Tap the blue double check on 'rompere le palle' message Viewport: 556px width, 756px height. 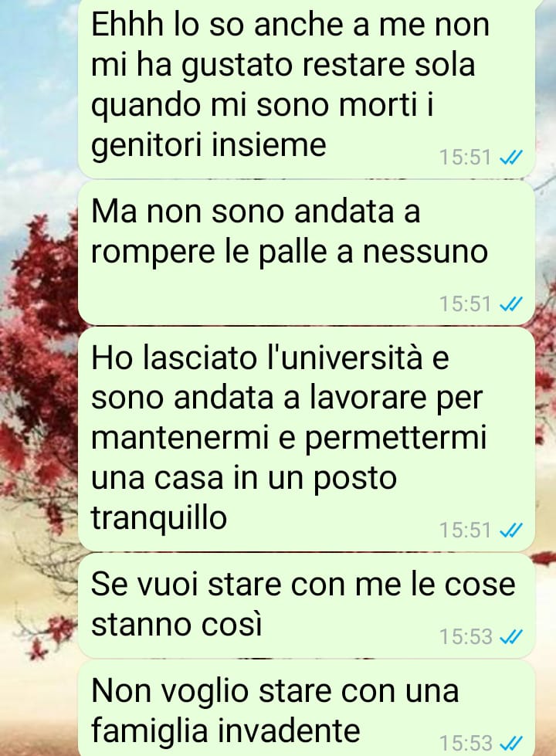coord(510,304)
